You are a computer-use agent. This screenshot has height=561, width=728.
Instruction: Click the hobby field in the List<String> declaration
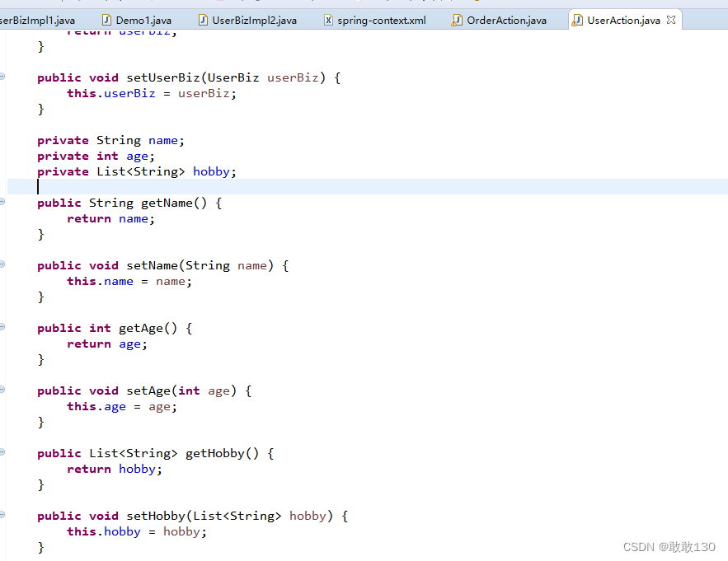[211, 171]
